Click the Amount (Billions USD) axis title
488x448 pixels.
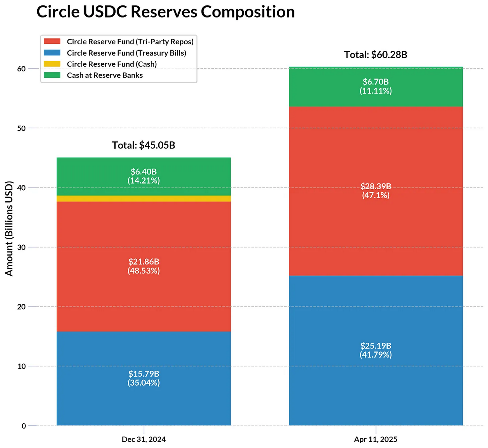9,229
